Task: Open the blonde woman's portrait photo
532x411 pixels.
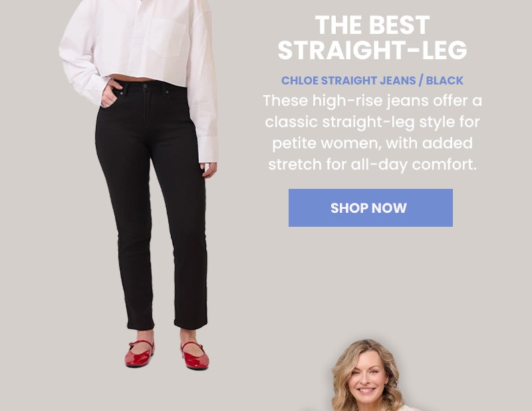Action: [x=366, y=375]
